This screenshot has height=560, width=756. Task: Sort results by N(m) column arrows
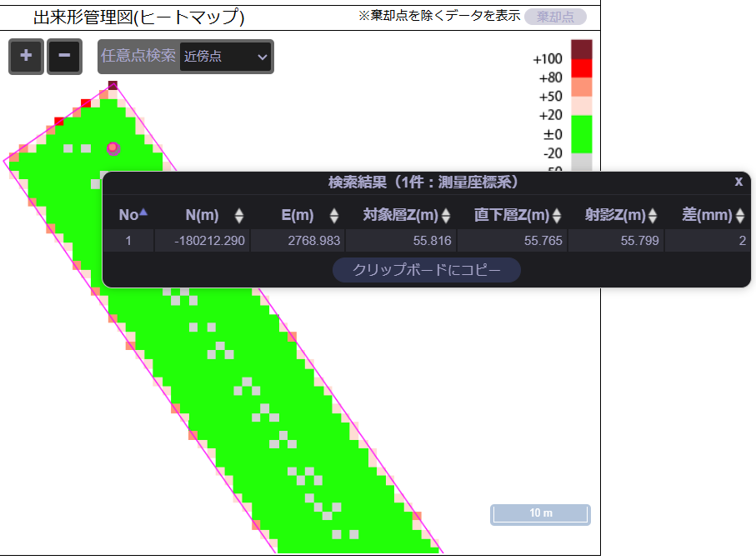coord(239,216)
